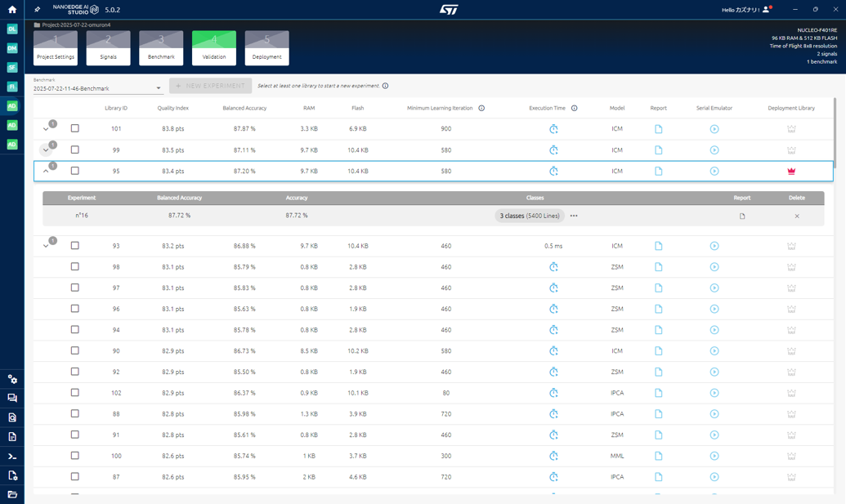Click the 3 classes (5400 Lines) chip
The width and height of the screenshot is (846, 504).
click(530, 216)
